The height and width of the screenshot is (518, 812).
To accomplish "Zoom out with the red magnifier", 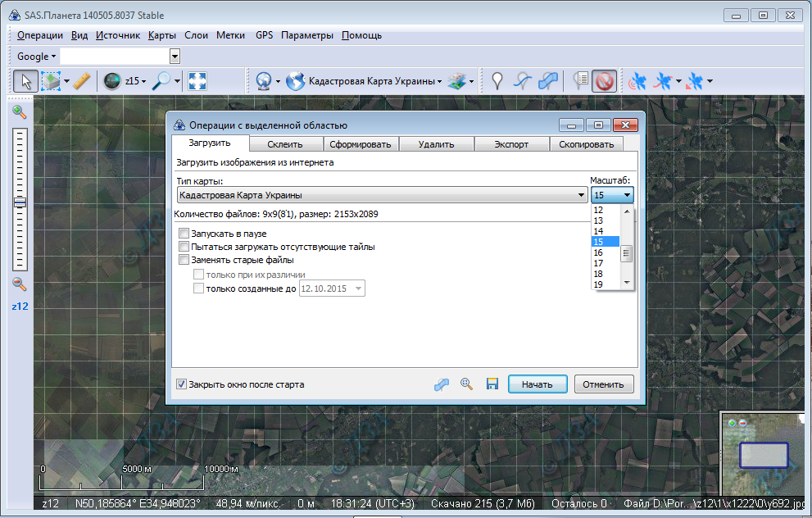I will (19, 284).
